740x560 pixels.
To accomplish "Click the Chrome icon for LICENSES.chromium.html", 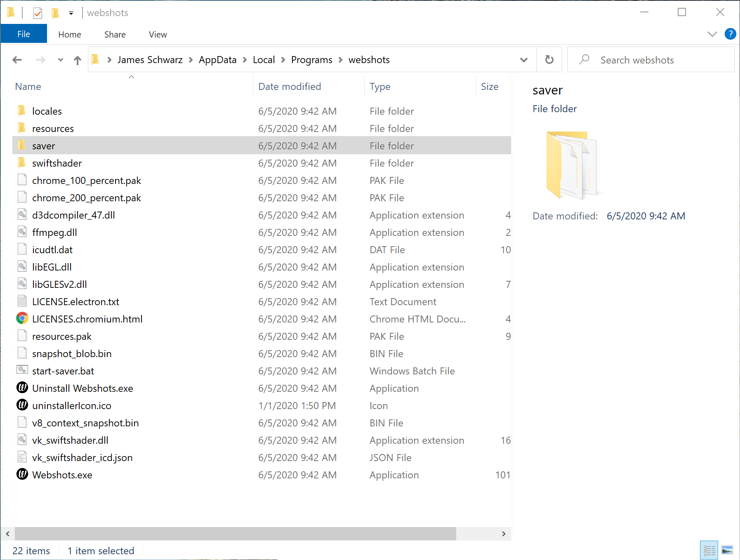I will click(22, 319).
